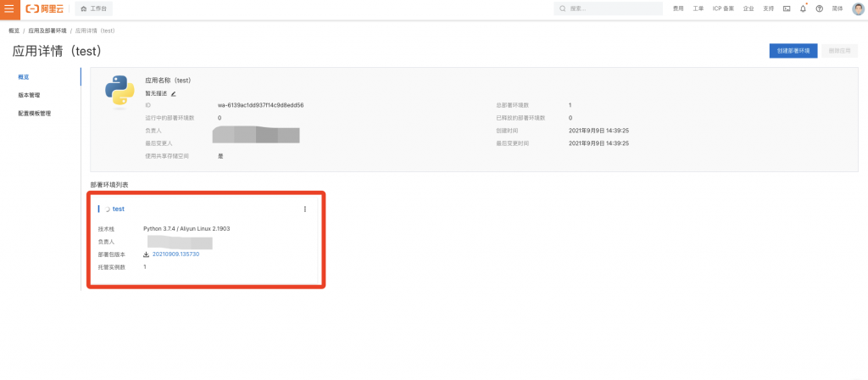Screen dimensions: 868x380
Task: Click the 应用名称（test）title text
Action: coord(169,81)
